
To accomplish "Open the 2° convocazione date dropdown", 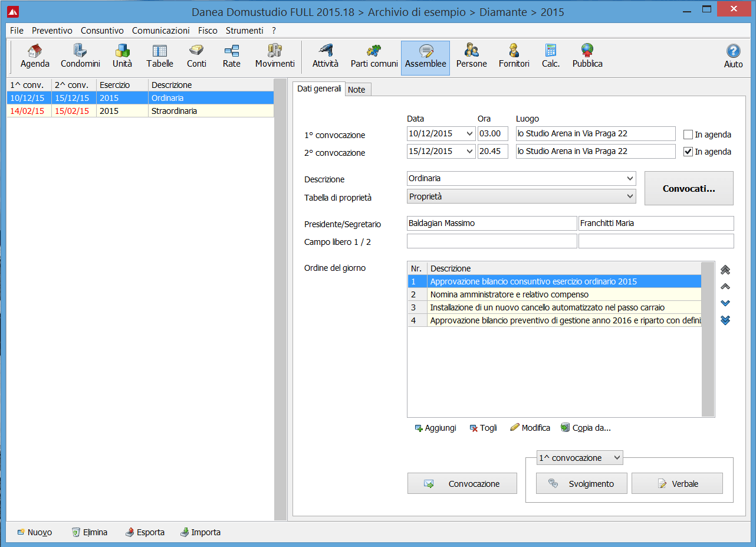I will coord(469,151).
